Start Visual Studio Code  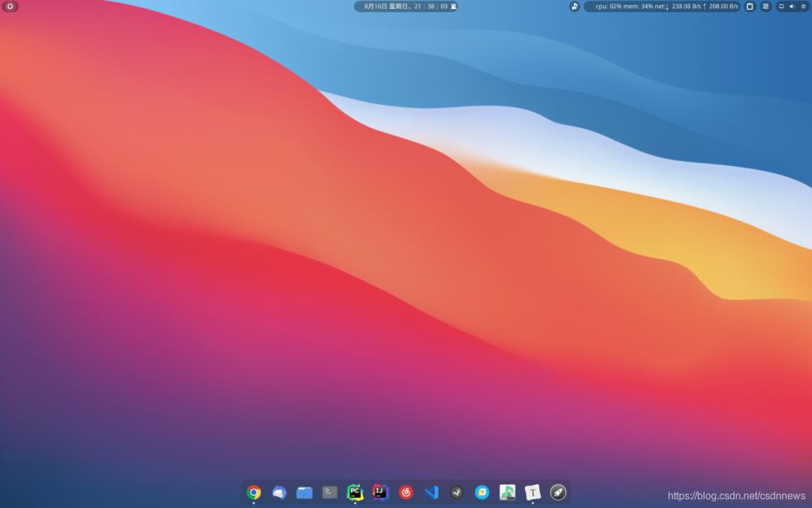point(430,492)
